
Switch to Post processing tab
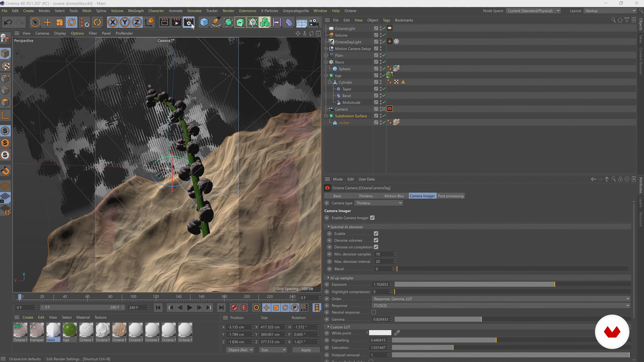click(450, 196)
